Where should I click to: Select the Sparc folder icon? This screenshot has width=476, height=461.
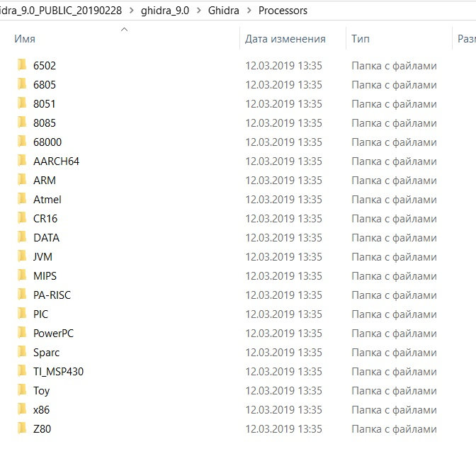[22, 352]
